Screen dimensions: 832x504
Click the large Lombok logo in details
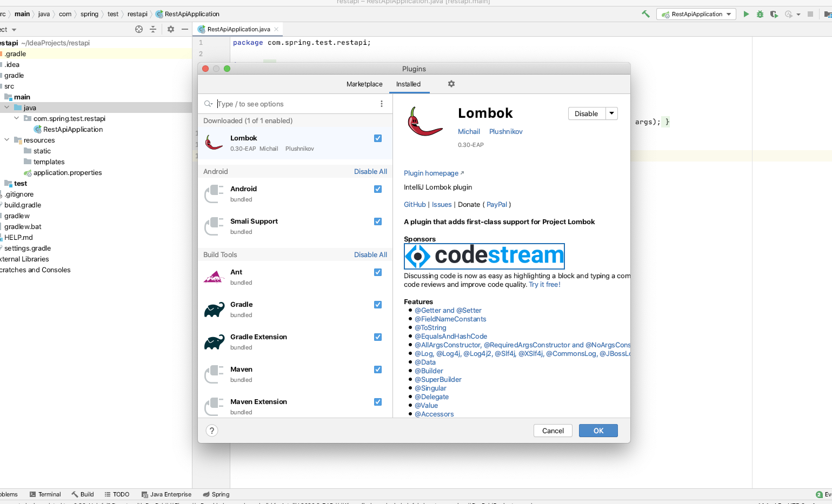click(x=425, y=121)
